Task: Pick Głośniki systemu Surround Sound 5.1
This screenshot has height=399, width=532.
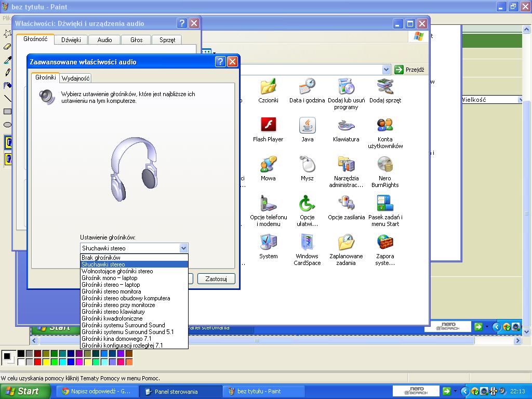Action: pyautogui.click(x=127, y=332)
